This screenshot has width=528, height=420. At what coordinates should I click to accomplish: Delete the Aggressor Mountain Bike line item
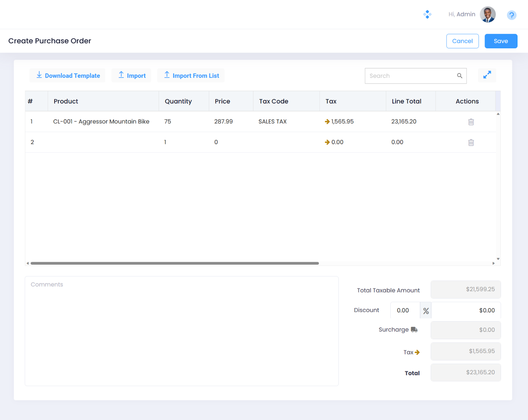click(471, 122)
